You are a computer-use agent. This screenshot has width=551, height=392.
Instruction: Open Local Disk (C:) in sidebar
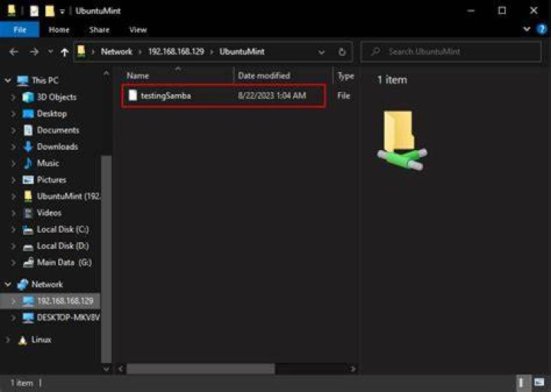(63, 229)
